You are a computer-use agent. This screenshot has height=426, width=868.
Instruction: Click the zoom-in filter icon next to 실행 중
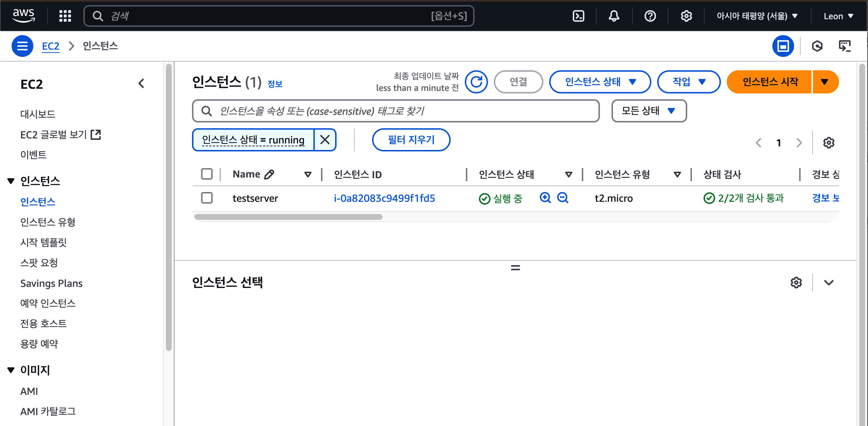pyautogui.click(x=545, y=198)
